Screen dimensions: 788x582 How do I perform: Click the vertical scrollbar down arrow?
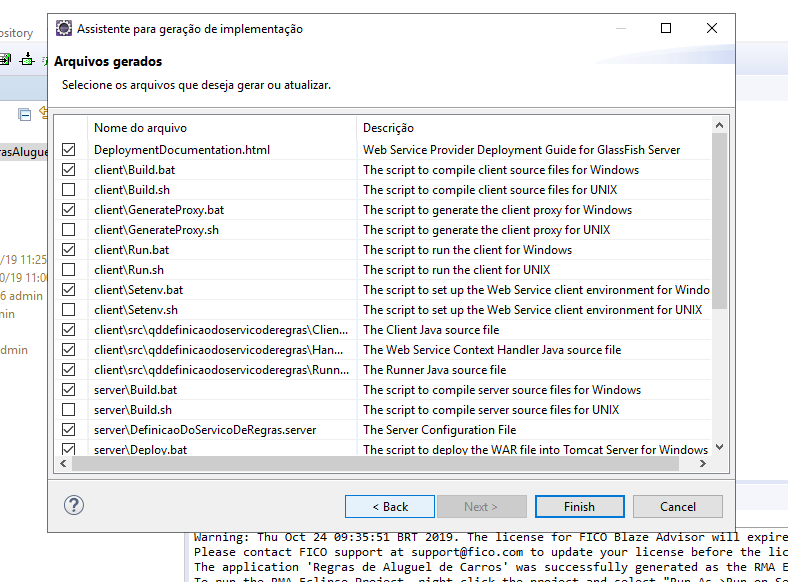tap(719, 447)
